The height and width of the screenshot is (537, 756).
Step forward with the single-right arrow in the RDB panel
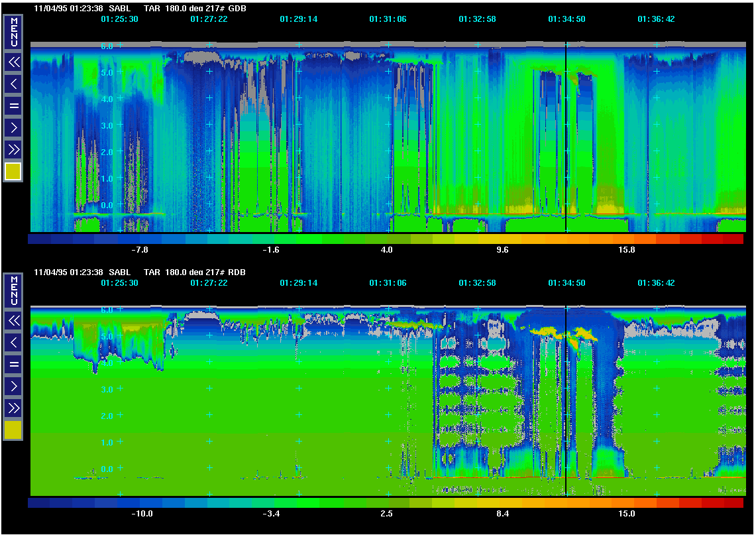coord(13,385)
